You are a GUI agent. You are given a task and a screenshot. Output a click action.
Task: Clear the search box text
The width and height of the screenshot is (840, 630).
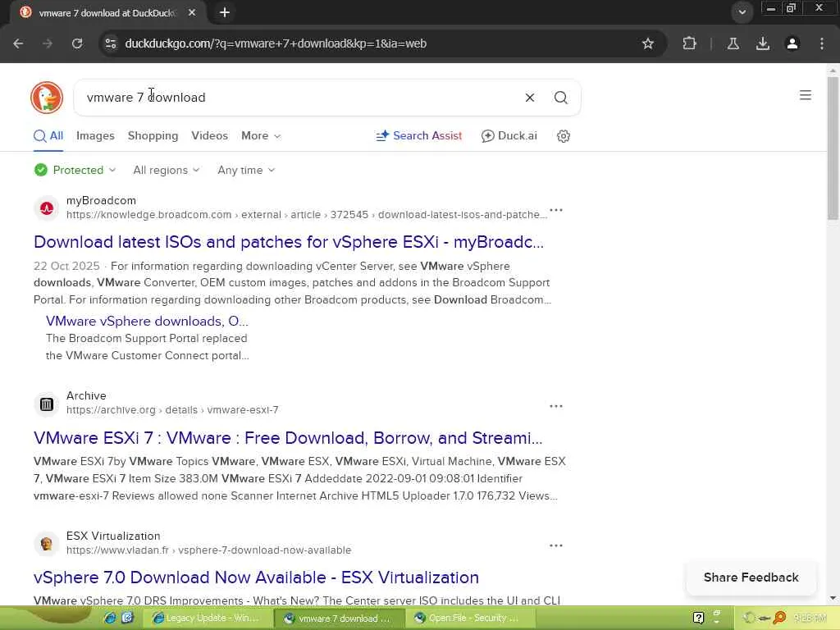click(x=529, y=98)
